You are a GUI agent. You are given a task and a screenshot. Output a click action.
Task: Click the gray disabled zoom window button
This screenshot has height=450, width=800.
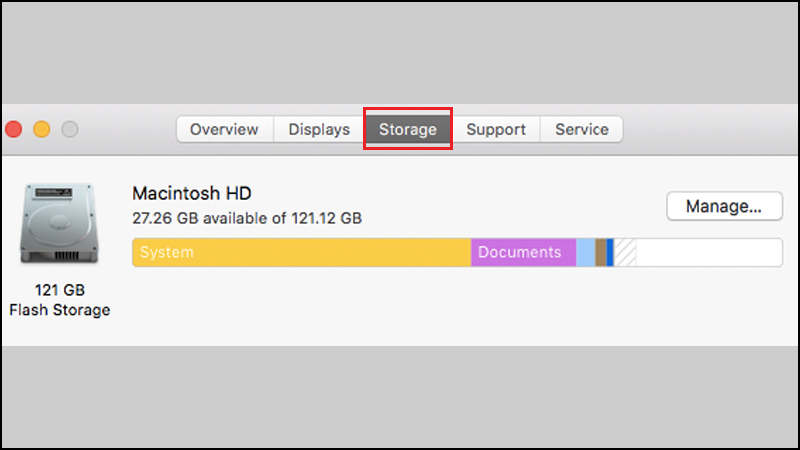pos(70,129)
